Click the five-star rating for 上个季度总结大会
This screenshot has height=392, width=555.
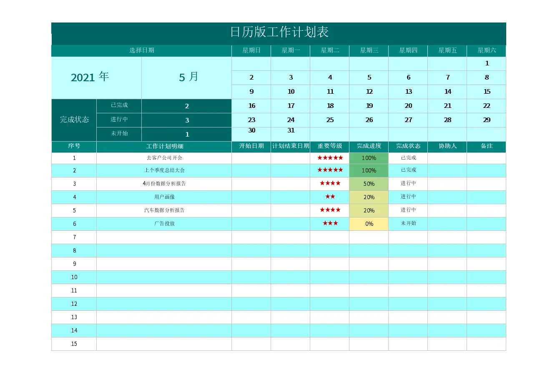coord(330,170)
